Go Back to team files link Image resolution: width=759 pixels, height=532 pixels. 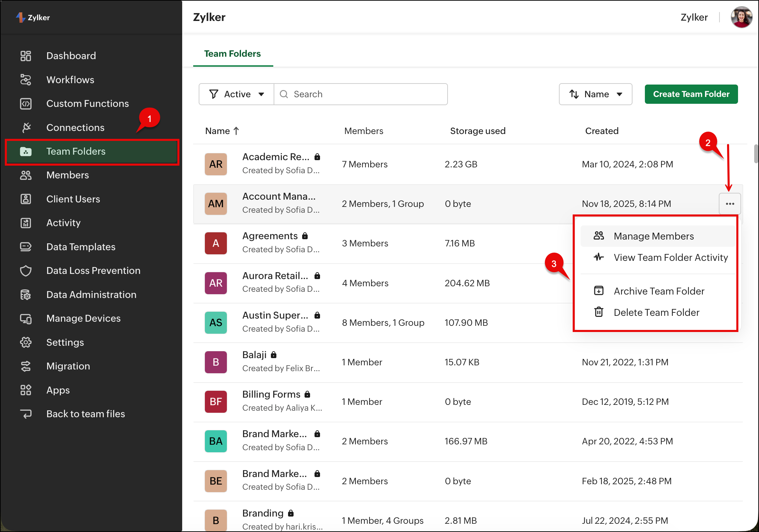pos(86,414)
